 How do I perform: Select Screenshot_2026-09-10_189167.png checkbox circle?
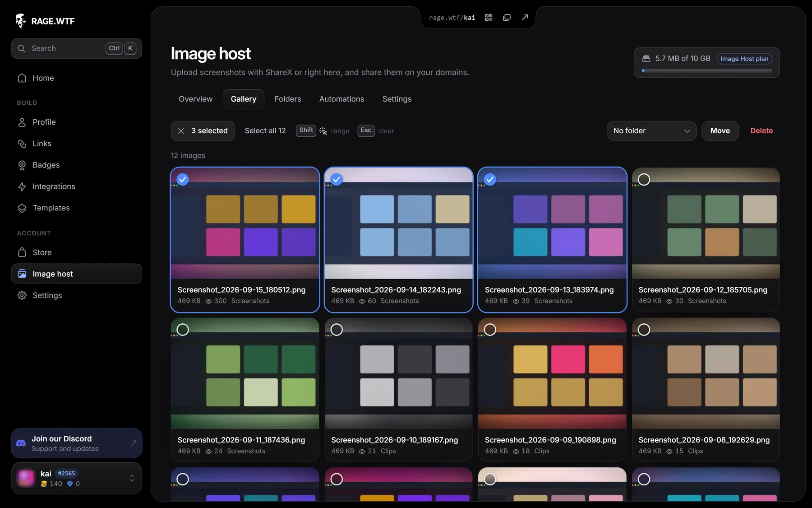[337, 330]
